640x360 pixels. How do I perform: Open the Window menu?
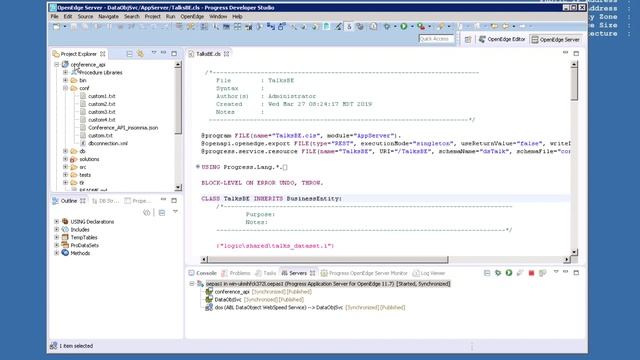218,17
